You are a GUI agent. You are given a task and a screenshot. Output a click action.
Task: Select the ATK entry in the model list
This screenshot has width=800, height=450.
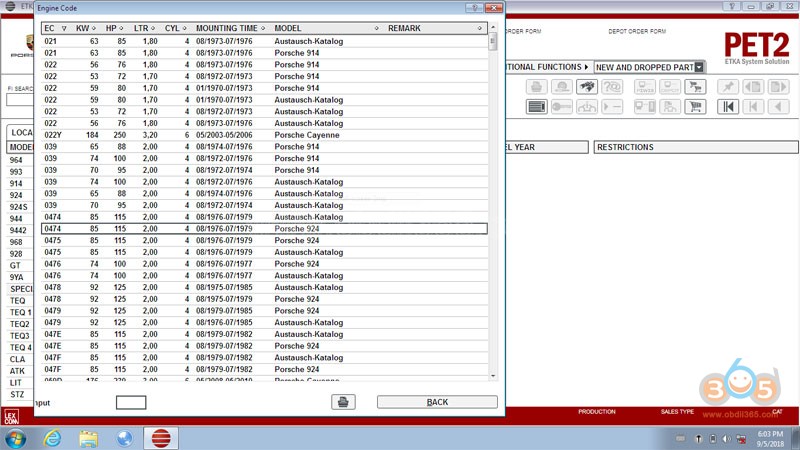pyautogui.click(x=17, y=371)
